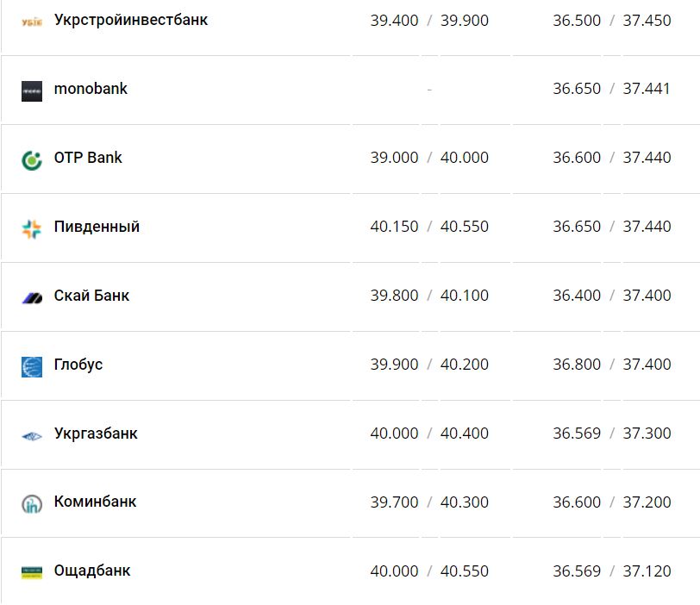
Task: Click Пивденный's 40.150 / 40.550 rate
Action: click(429, 227)
